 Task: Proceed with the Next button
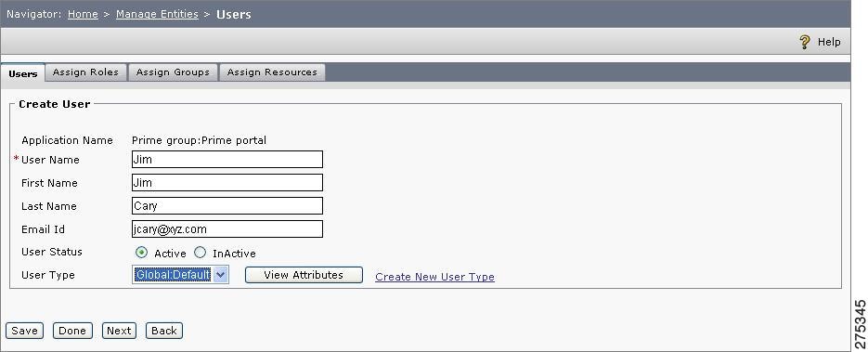click(119, 331)
